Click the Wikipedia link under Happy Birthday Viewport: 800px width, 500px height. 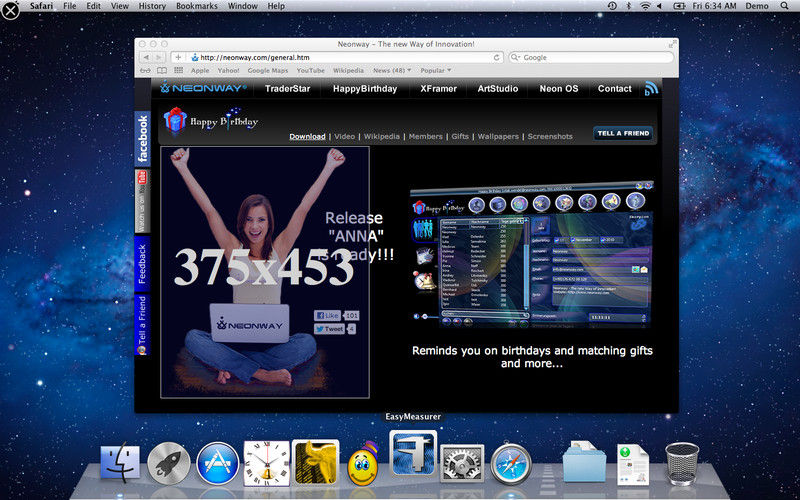click(x=382, y=136)
